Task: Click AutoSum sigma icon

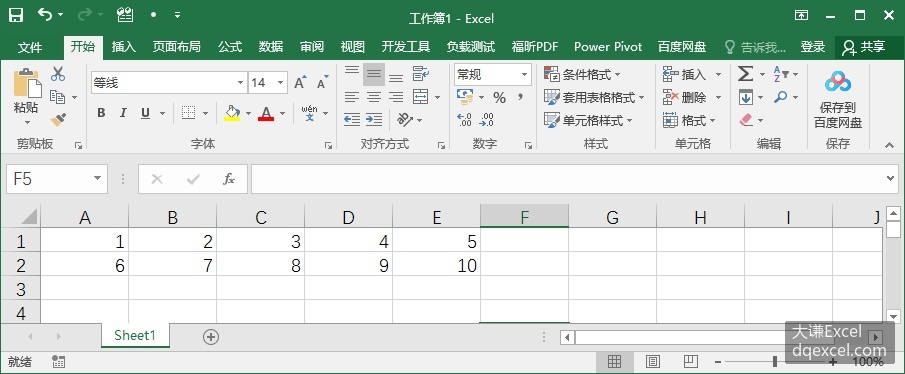Action: coord(745,74)
